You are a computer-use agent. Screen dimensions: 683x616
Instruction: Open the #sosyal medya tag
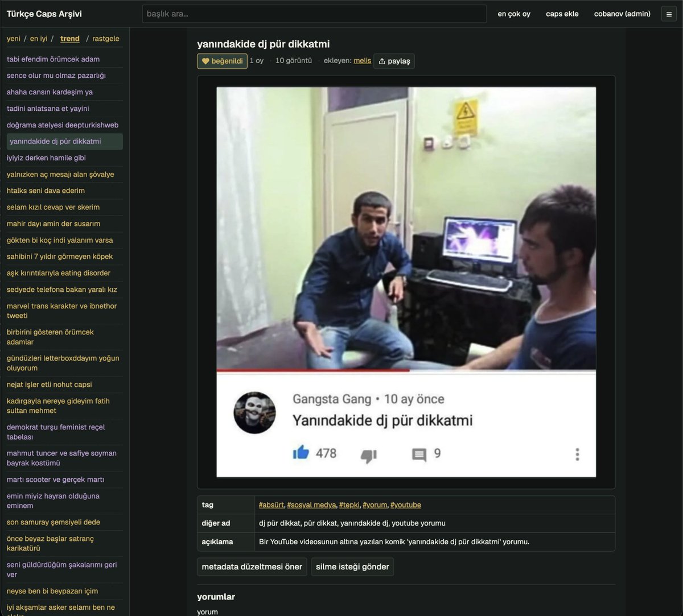tap(311, 505)
